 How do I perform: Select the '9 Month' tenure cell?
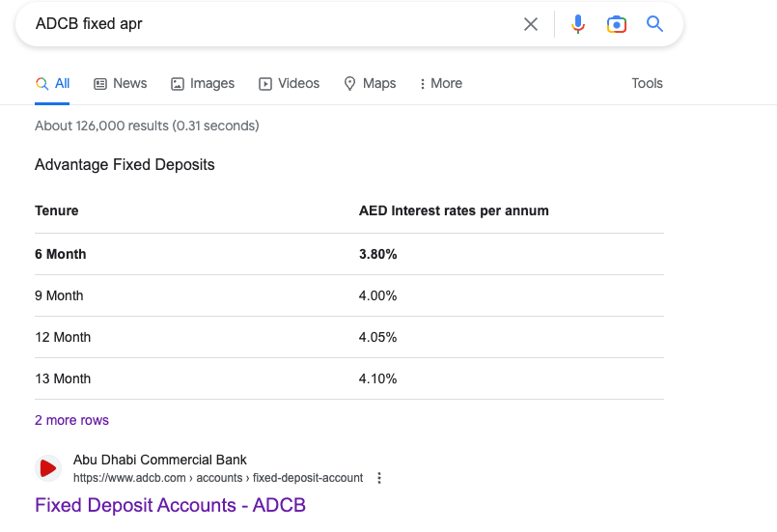59,295
